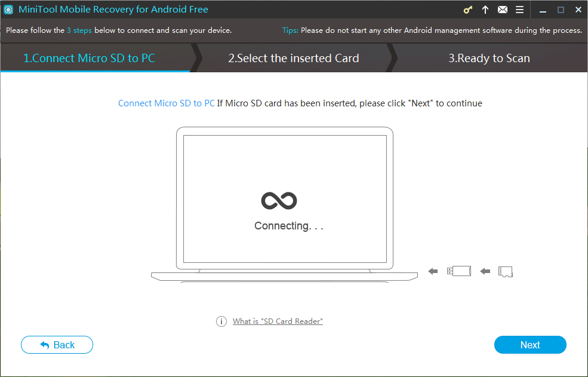588x377 pixels.
Task: Click the Next button
Action: [x=530, y=345]
